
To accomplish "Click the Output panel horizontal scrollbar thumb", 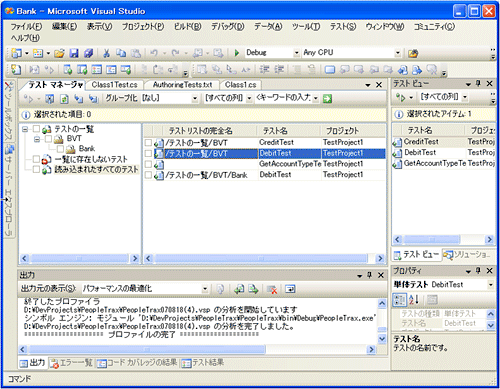I will (147, 349).
